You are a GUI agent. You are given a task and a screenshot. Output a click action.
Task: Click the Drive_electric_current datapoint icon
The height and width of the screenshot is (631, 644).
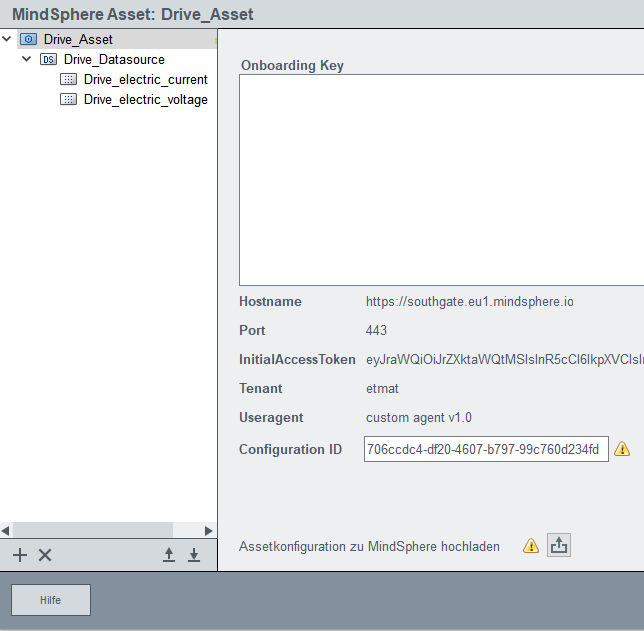click(68, 79)
